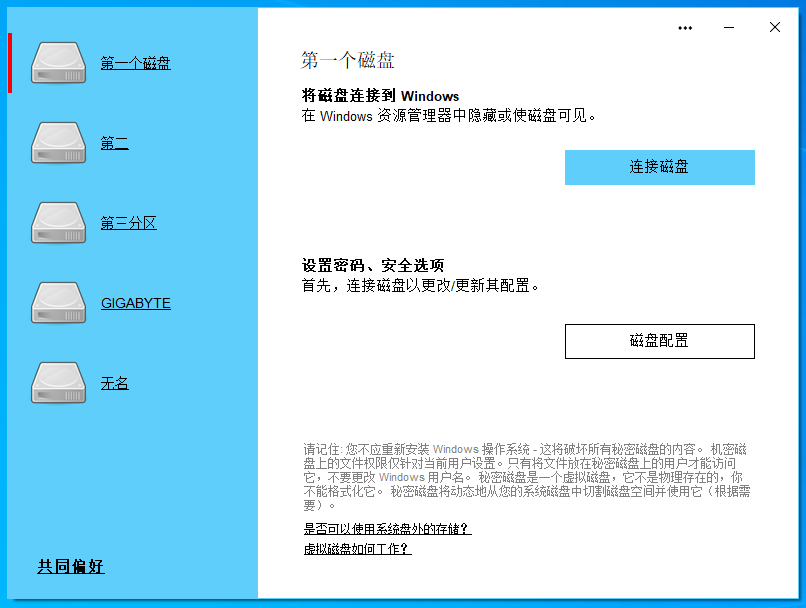Go to the 第三分区 disk entry
Image resolution: width=806 pixels, height=608 pixels.
click(x=128, y=224)
